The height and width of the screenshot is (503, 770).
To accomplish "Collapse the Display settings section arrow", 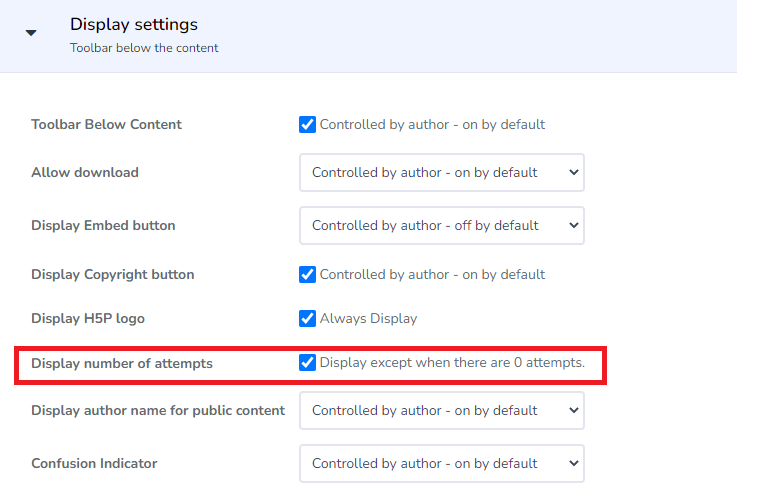I will pos(31,33).
